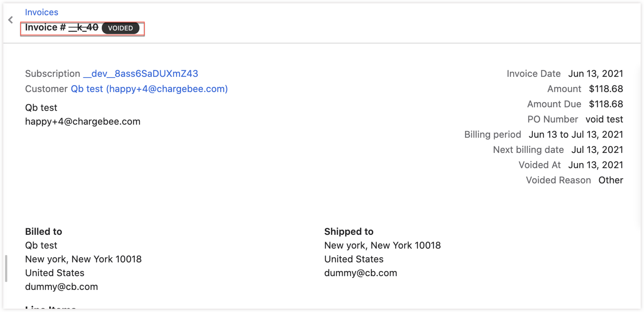The height and width of the screenshot is (312, 644).
Task: Click the vertical scrollbar on left edge
Action: (6, 268)
